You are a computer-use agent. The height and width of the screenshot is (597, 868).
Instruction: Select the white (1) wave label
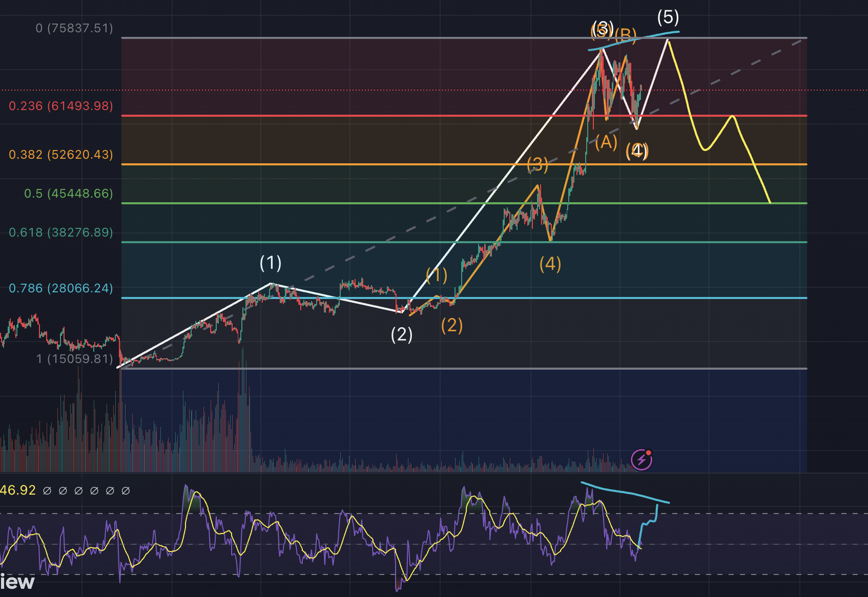pos(270,263)
